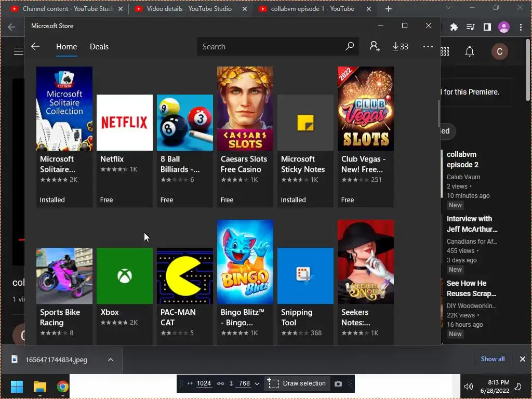Image resolution: width=532 pixels, height=399 pixels.
Task: Open Interview with Jeff McArthur video
Action: [472, 224]
